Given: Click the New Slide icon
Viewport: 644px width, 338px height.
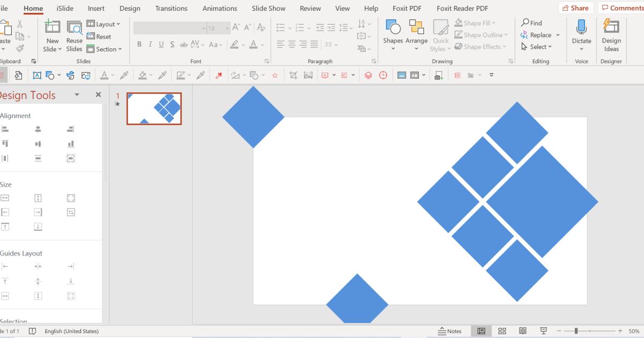Looking at the screenshot, I should tap(53, 28).
